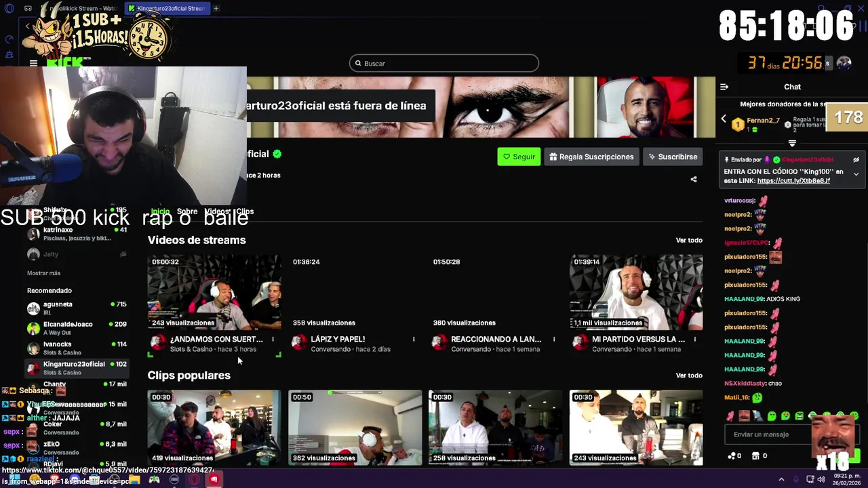Go to previous top donors page
Image resolution: width=868 pixels, height=488 pixels.
click(724, 119)
